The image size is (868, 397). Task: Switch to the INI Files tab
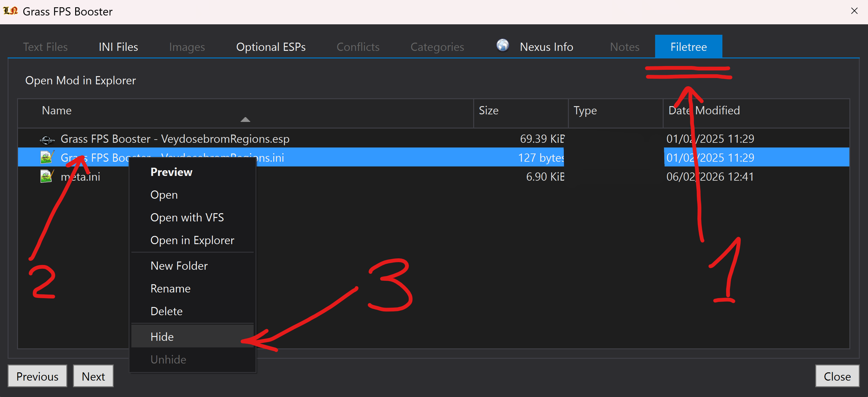118,47
